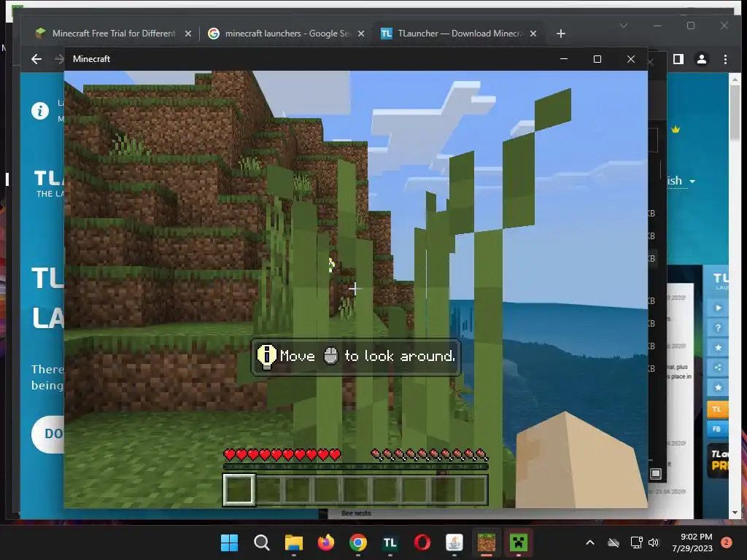
Task: Close the Minecraft Free Trial tab
Action: point(188,34)
